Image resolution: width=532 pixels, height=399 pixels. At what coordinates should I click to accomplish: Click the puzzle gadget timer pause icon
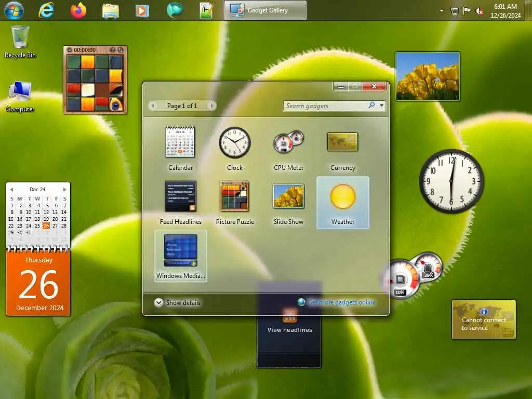(x=69, y=50)
